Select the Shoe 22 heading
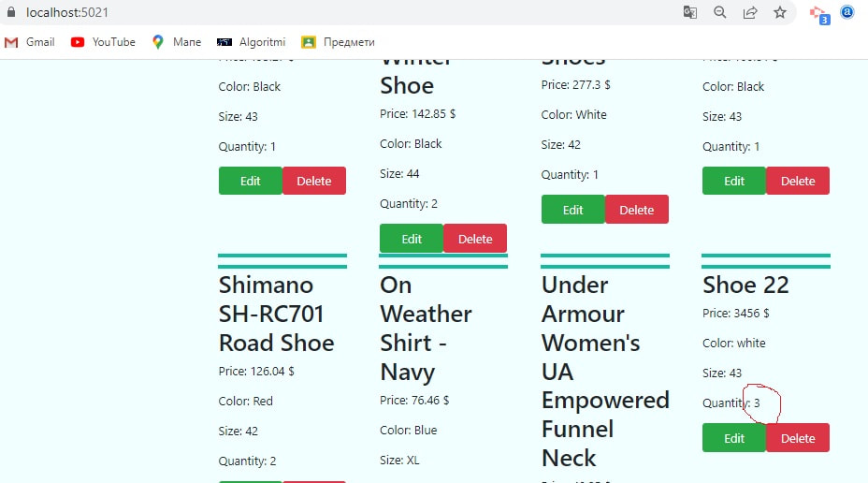The image size is (868, 483). 745,285
